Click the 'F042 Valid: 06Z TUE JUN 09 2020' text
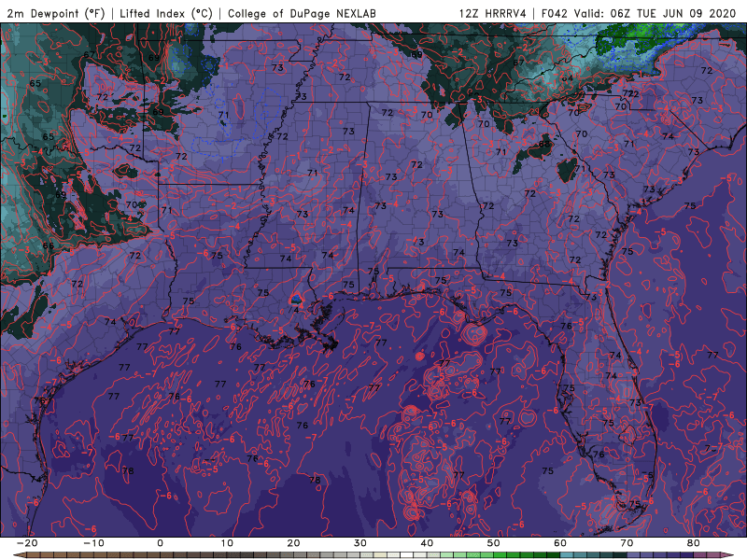 tap(639, 13)
